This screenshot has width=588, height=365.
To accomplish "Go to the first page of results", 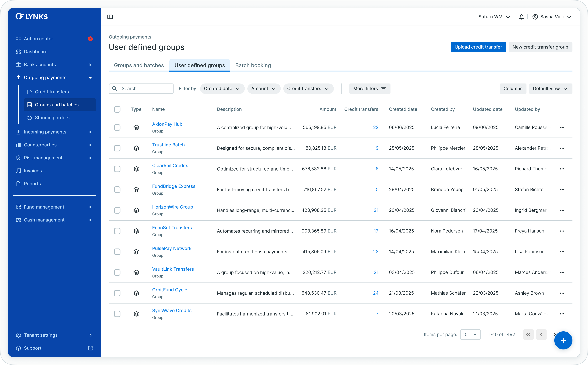I will (x=528, y=335).
